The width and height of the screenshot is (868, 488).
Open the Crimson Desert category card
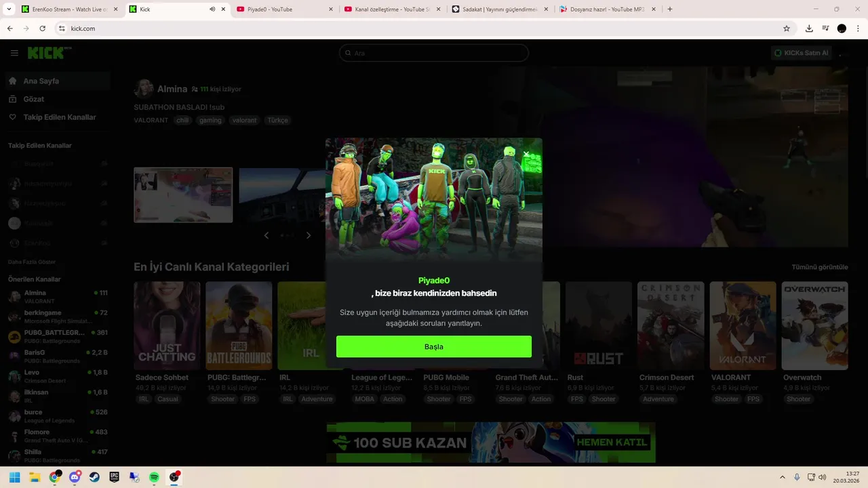pyautogui.click(x=671, y=325)
